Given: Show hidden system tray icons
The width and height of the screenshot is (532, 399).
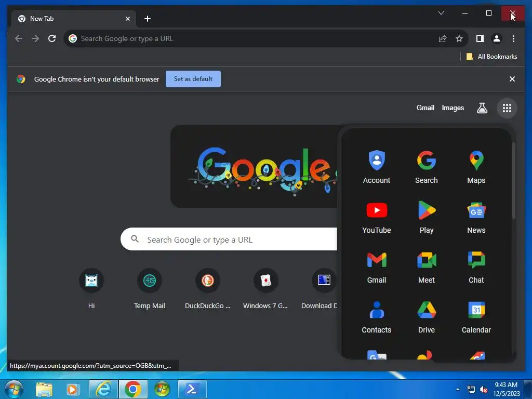Looking at the screenshot, I should point(458,389).
